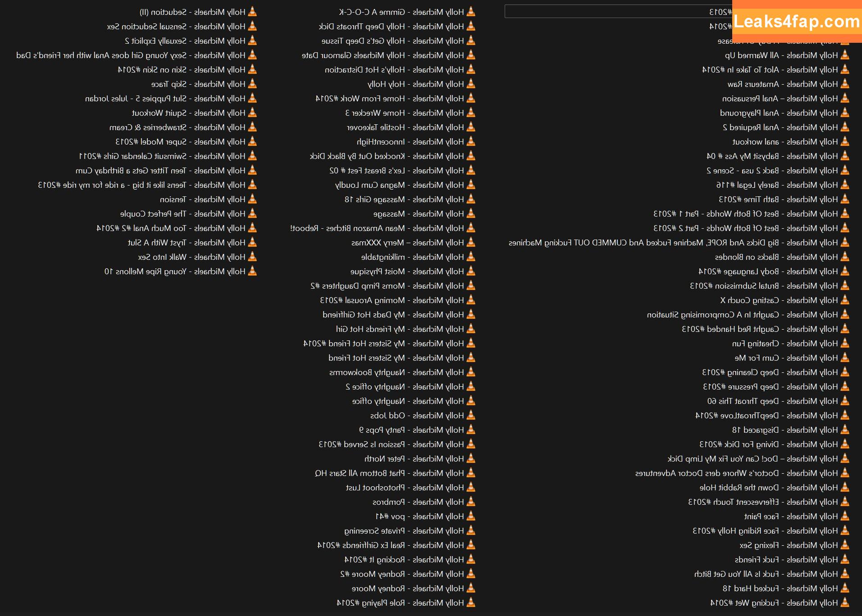Viewport: 862px width, 616px height.
Task: Click 'Slut Puppies 5 - Jules Jordan' file name
Action: click(135, 99)
